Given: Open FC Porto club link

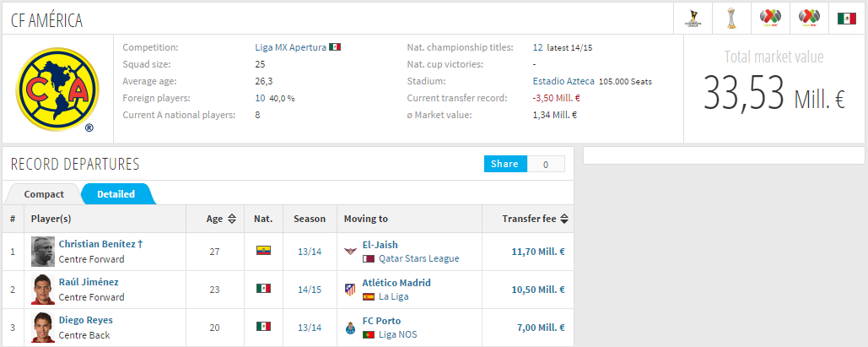Looking at the screenshot, I should click(381, 321).
